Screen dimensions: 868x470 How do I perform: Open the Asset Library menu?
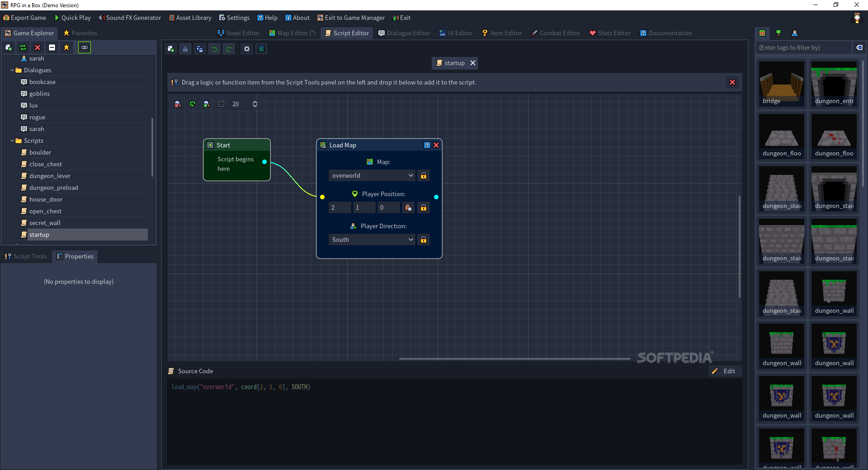190,18
